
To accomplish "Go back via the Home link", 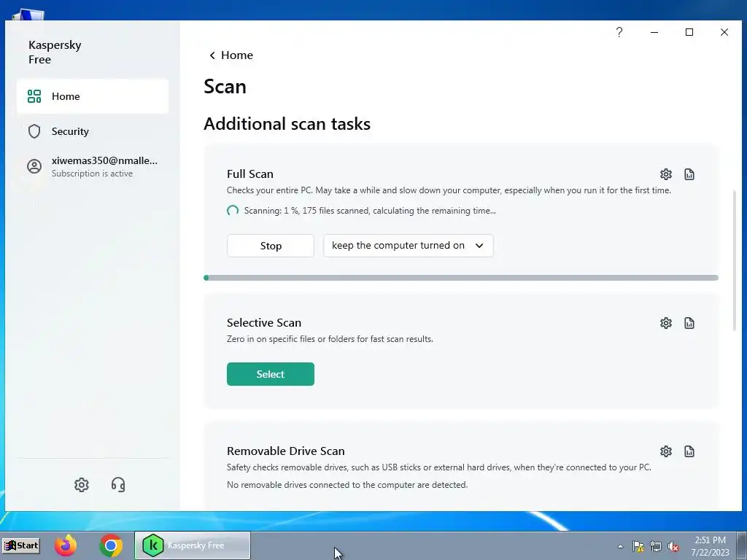I will pyautogui.click(x=237, y=55).
